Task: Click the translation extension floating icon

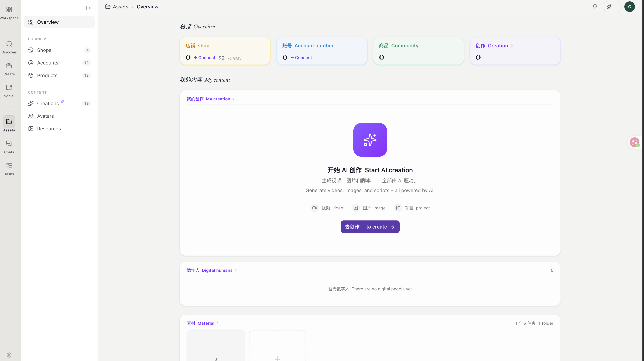Action: [x=634, y=142]
